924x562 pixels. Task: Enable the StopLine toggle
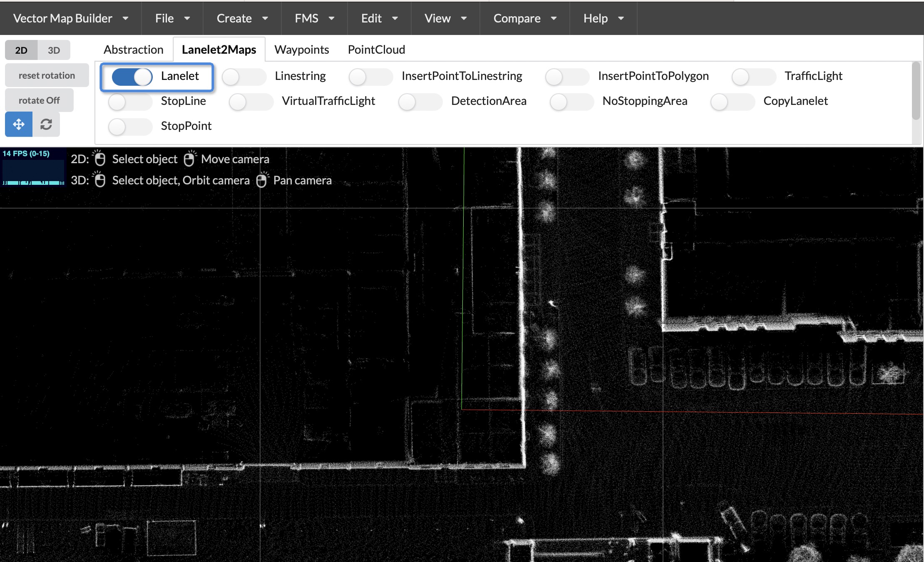(130, 102)
